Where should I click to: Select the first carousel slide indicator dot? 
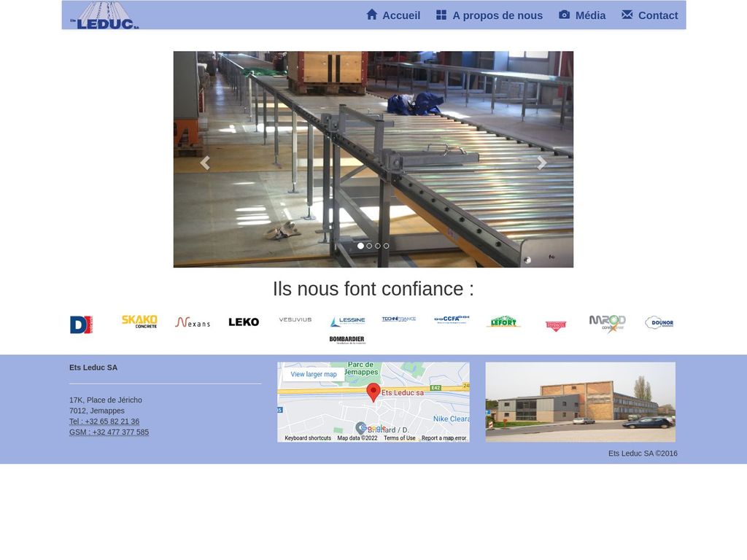[x=360, y=246]
